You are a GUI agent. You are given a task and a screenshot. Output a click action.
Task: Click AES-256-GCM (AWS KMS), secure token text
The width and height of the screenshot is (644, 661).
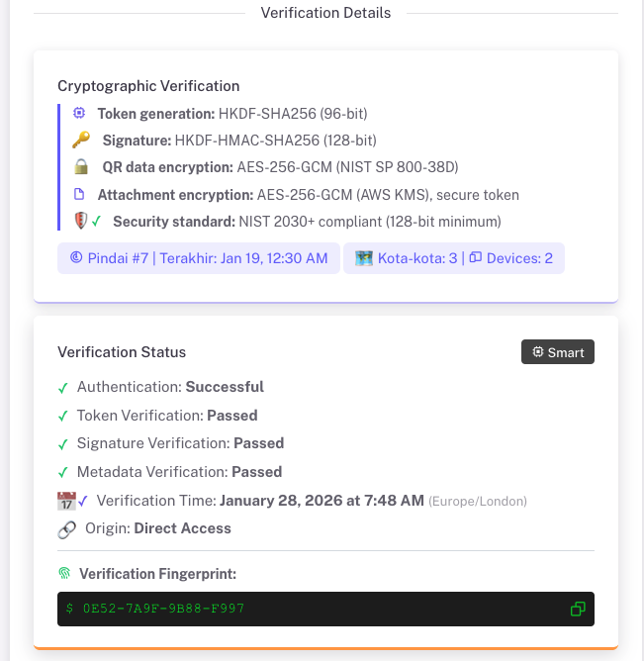click(388, 195)
